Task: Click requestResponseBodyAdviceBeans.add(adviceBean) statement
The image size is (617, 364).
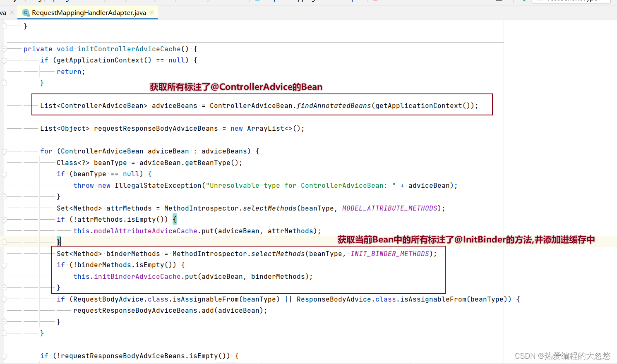Action: [x=170, y=310]
